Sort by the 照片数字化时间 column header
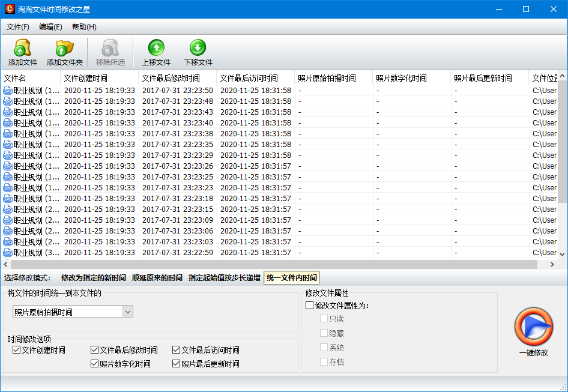Viewport: 568px width, 392px height. pos(411,78)
